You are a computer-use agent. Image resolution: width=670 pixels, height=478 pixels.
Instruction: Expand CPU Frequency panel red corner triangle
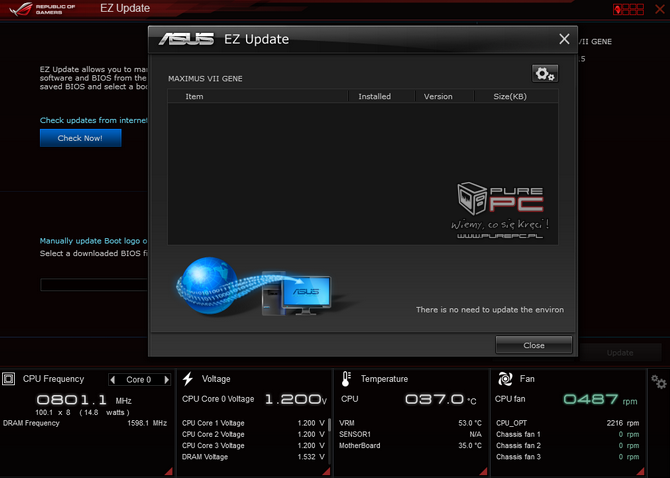[x=168, y=471]
